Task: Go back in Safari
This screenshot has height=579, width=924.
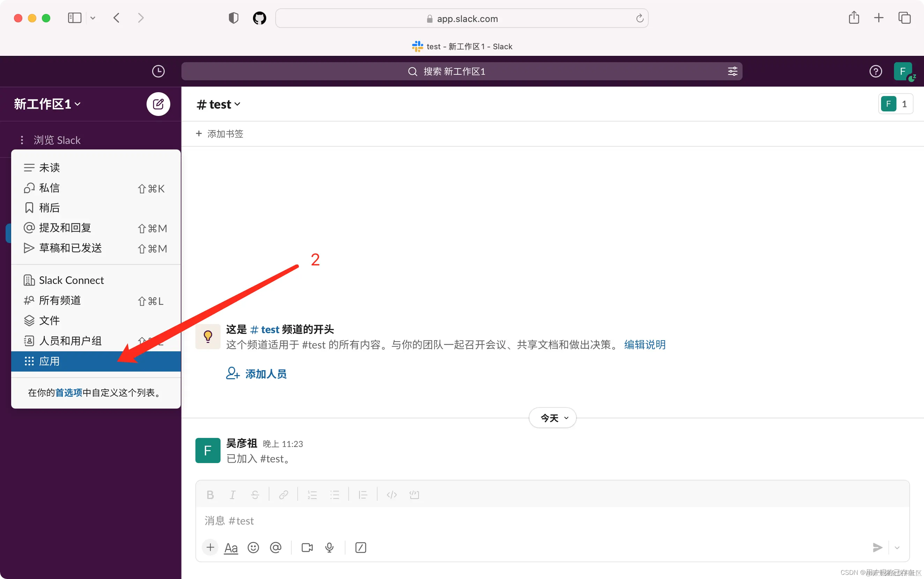Action: click(117, 18)
